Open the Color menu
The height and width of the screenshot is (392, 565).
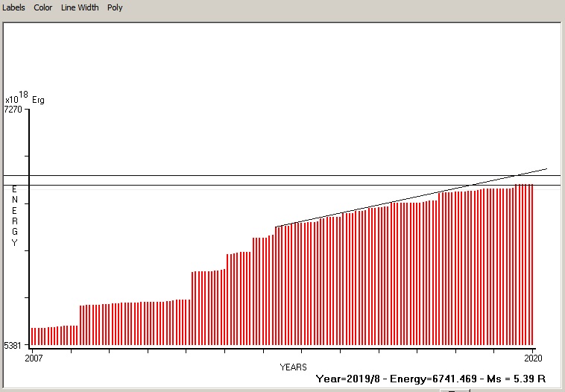[43, 7]
